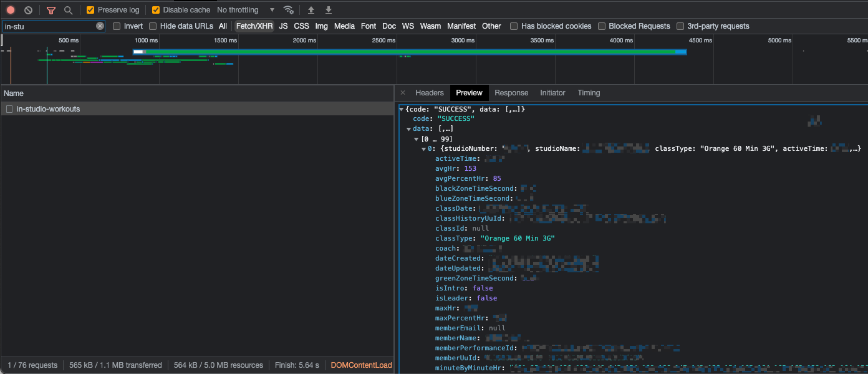868x374 pixels.
Task: Filter by Doc requests
Action: (389, 26)
